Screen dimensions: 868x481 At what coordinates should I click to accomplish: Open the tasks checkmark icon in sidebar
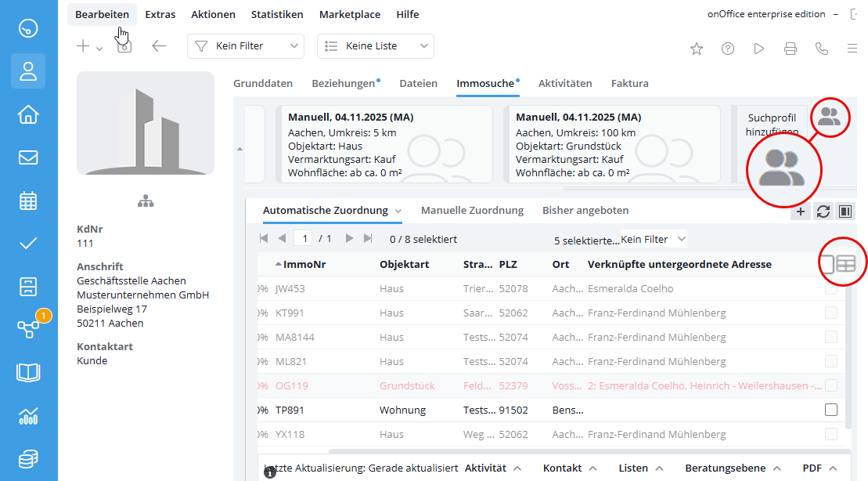tap(28, 243)
